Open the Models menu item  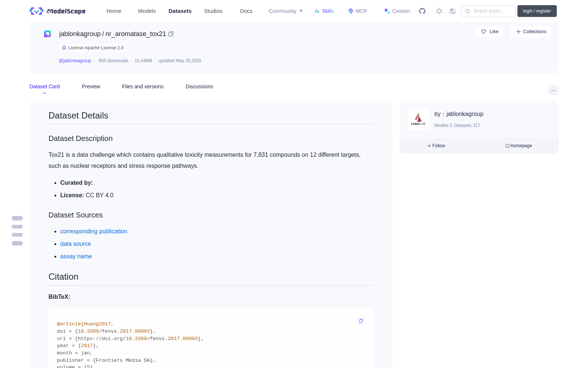click(147, 11)
